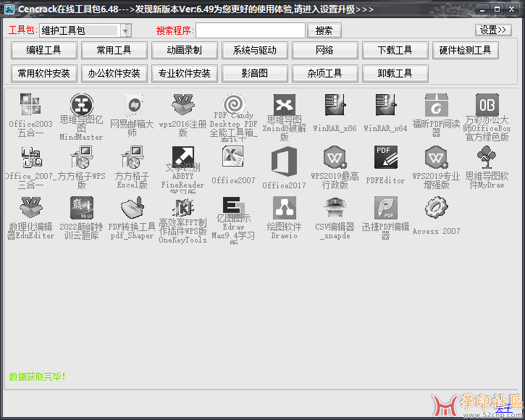
Task: Open the Office2007 icon
Action: [234, 156]
